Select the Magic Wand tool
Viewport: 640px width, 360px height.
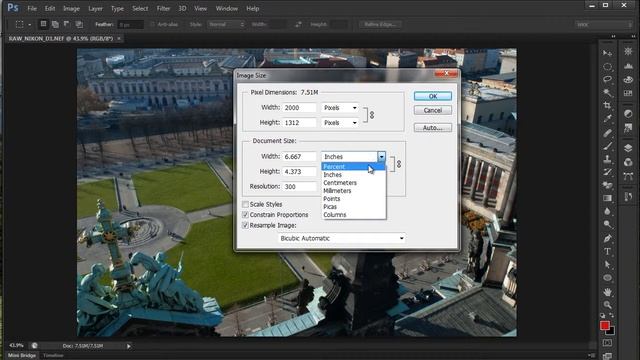click(607, 93)
